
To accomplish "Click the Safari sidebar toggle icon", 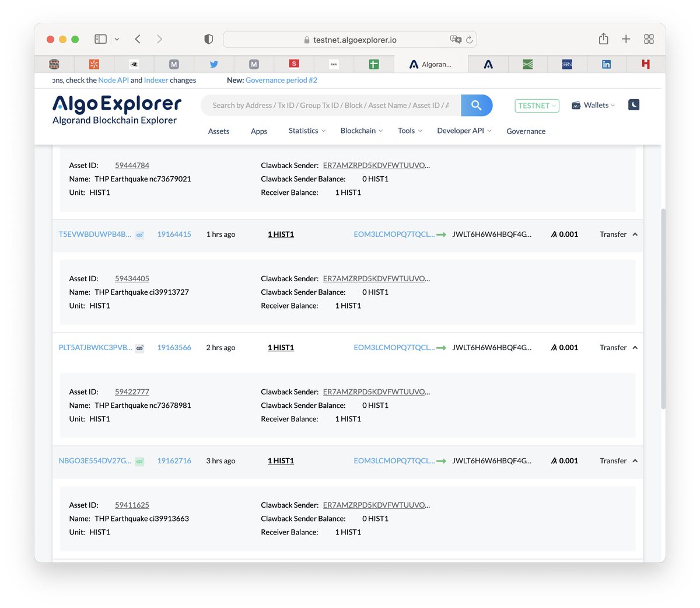I will click(100, 39).
